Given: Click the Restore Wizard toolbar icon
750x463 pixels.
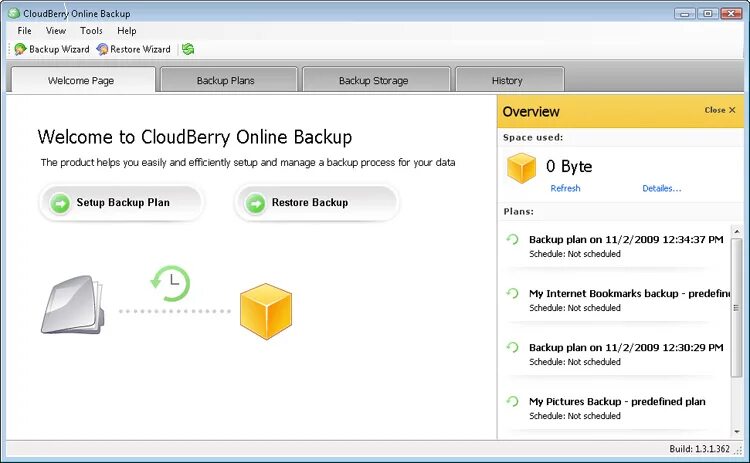Looking at the screenshot, I should click(x=102, y=49).
